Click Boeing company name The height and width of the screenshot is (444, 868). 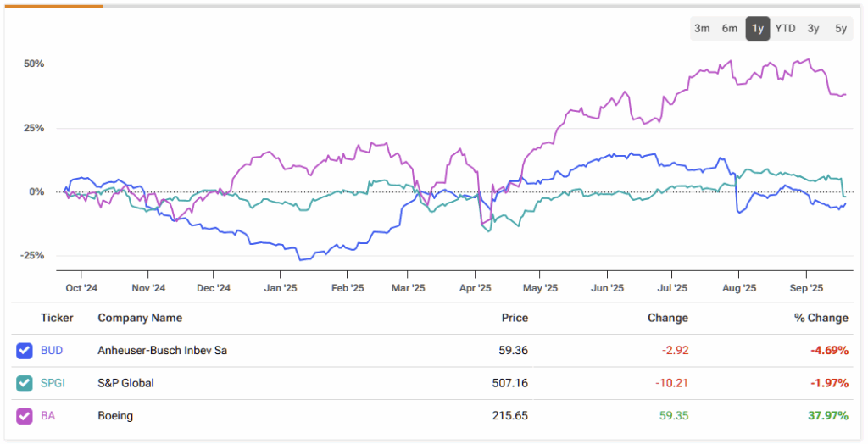(x=115, y=416)
